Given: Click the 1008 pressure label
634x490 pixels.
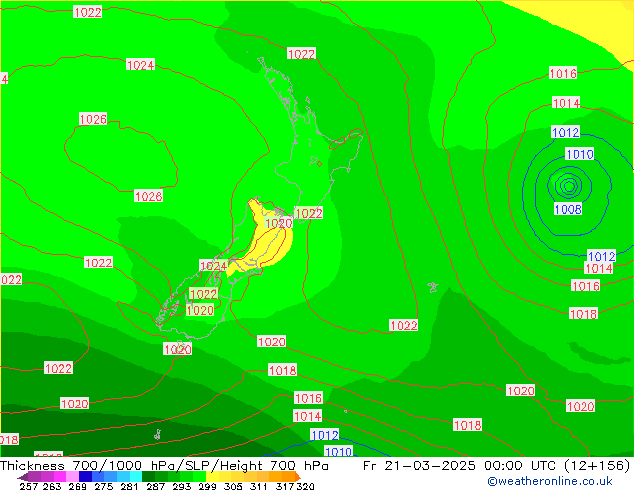Looking at the screenshot, I should 568,209.
